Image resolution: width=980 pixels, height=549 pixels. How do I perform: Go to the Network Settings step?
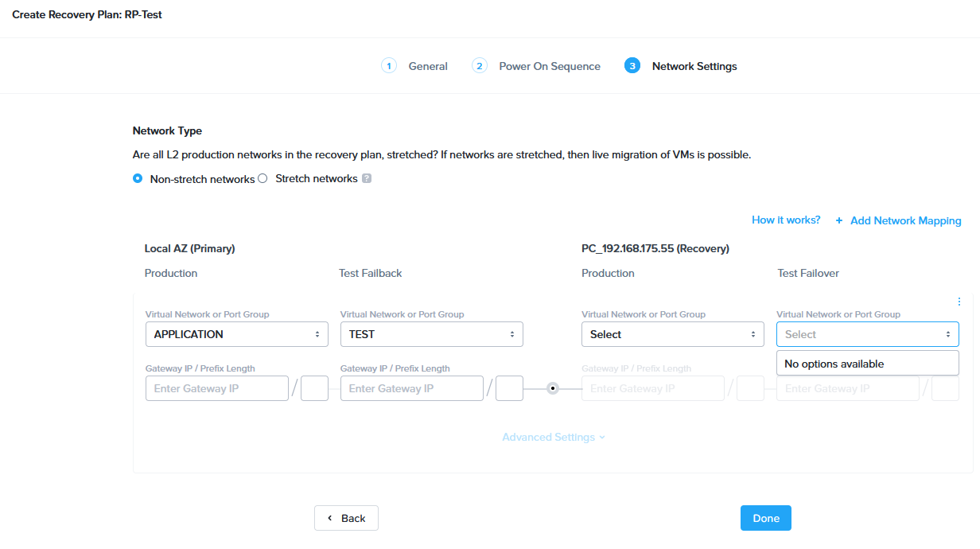694,66
